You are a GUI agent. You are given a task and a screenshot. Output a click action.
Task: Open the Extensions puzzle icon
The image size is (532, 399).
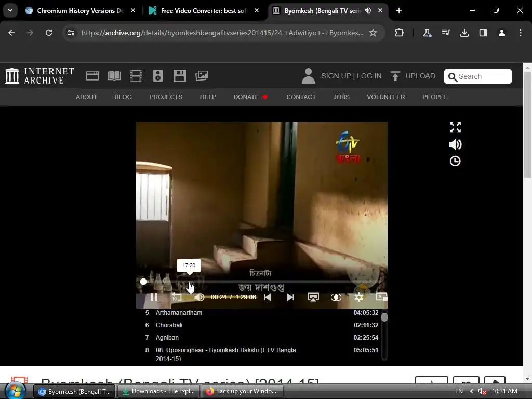(400, 33)
